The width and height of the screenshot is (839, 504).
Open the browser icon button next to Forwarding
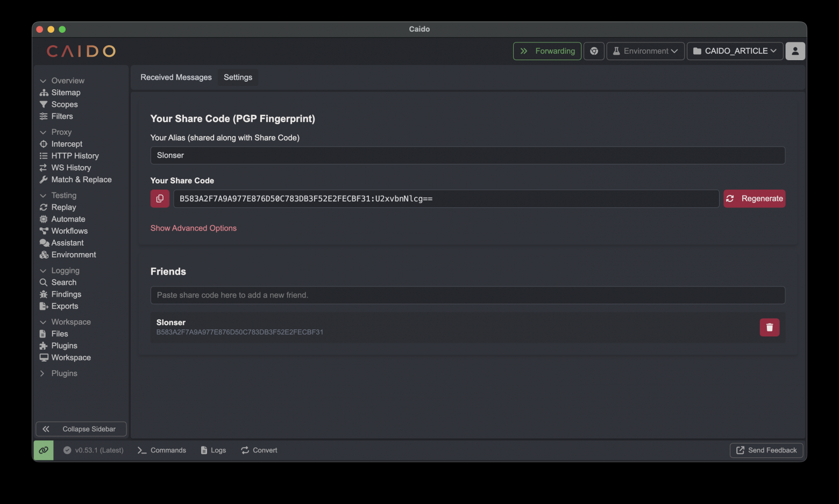click(594, 51)
